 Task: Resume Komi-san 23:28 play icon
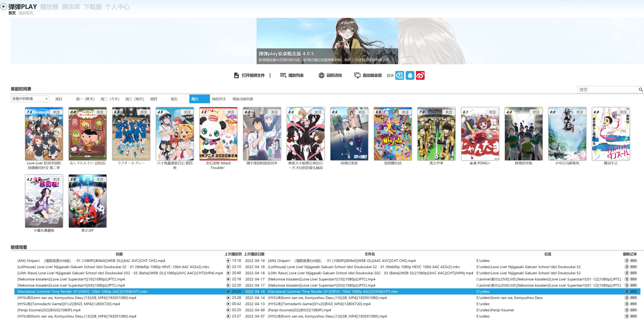point(228,298)
